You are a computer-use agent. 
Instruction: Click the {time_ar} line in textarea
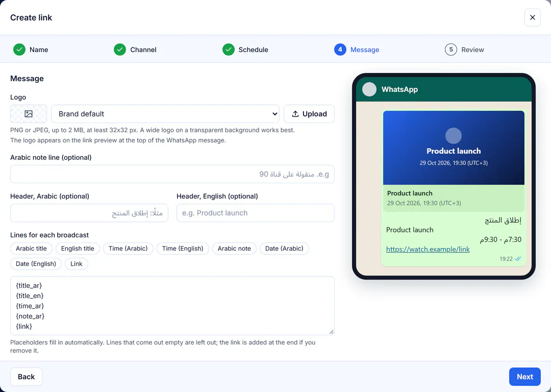point(30,306)
